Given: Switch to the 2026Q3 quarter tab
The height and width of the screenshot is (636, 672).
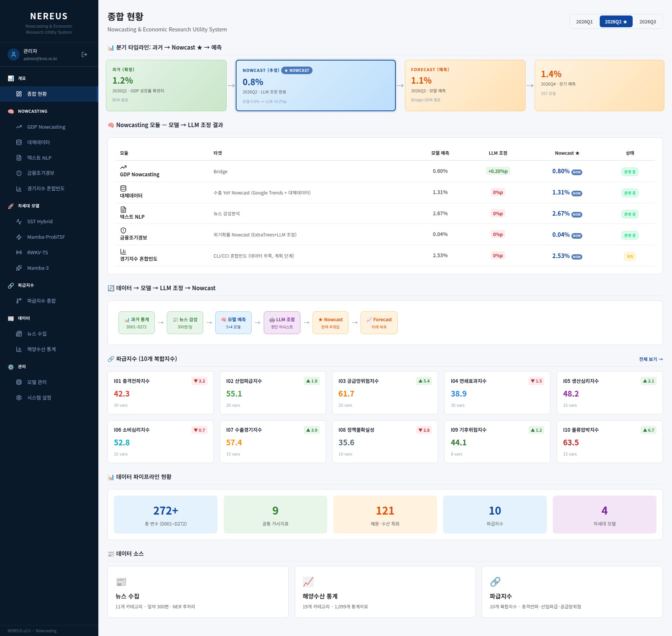Looking at the screenshot, I should pos(647,22).
